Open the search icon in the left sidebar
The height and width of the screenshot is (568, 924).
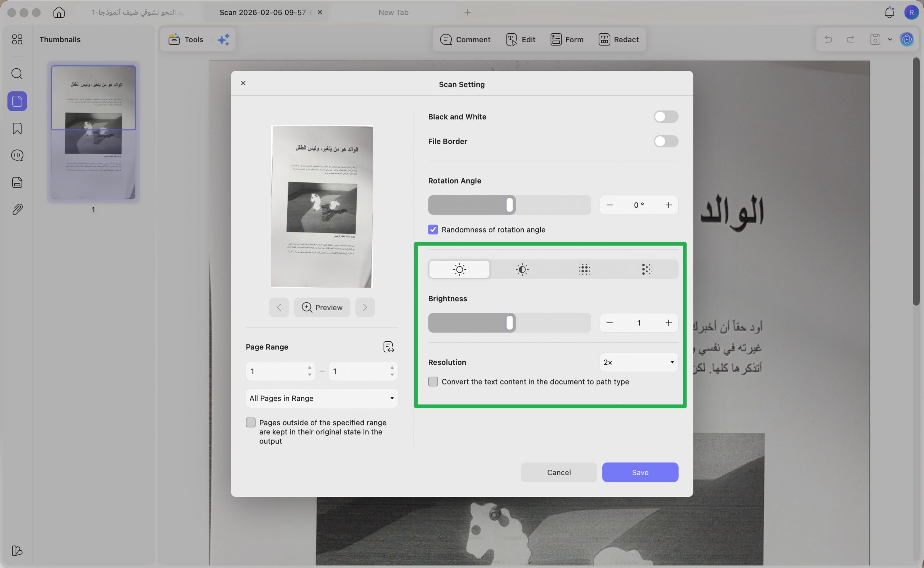17,74
